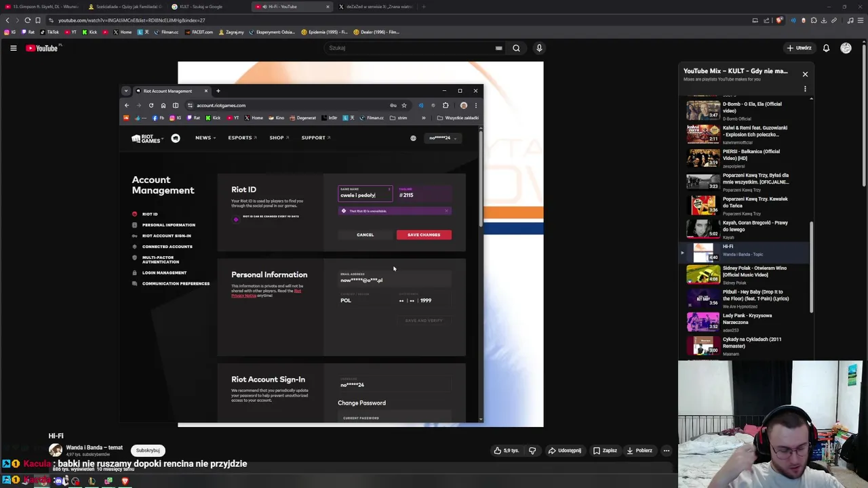Dismiss the 'Riot ID is unavailable' message

tap(447, 211)
